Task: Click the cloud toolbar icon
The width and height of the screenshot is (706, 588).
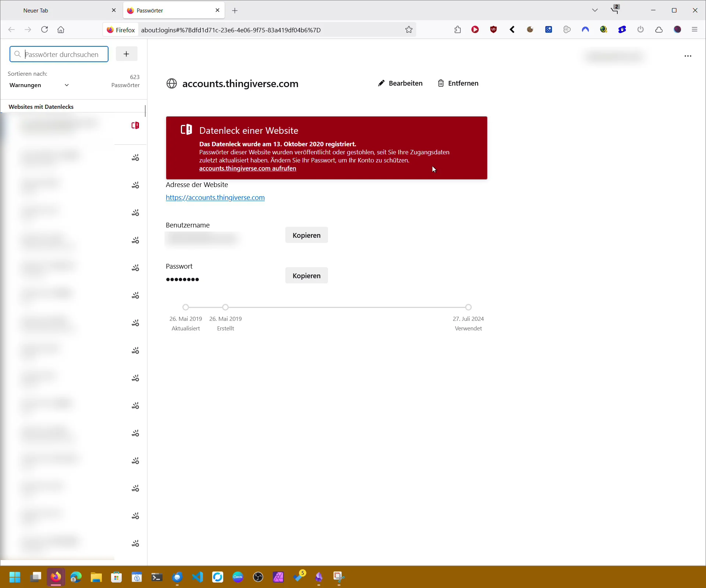Action: [659, 30]
